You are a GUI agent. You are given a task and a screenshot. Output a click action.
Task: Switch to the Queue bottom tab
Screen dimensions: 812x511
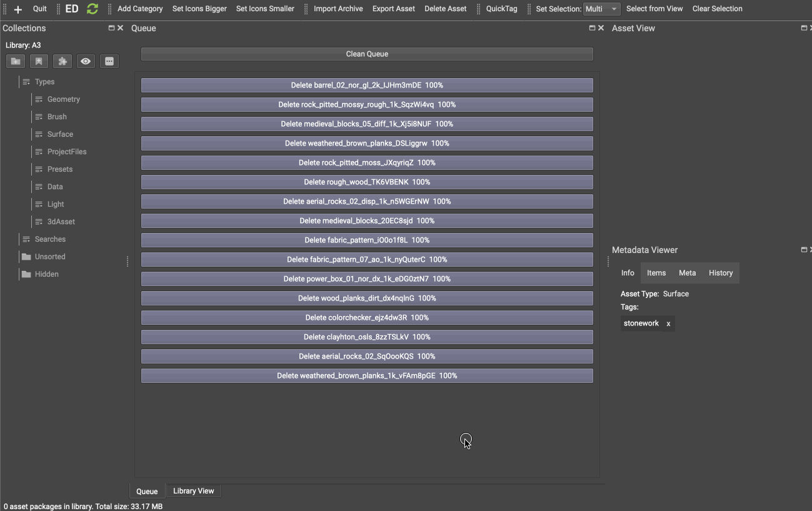point(147,492)
